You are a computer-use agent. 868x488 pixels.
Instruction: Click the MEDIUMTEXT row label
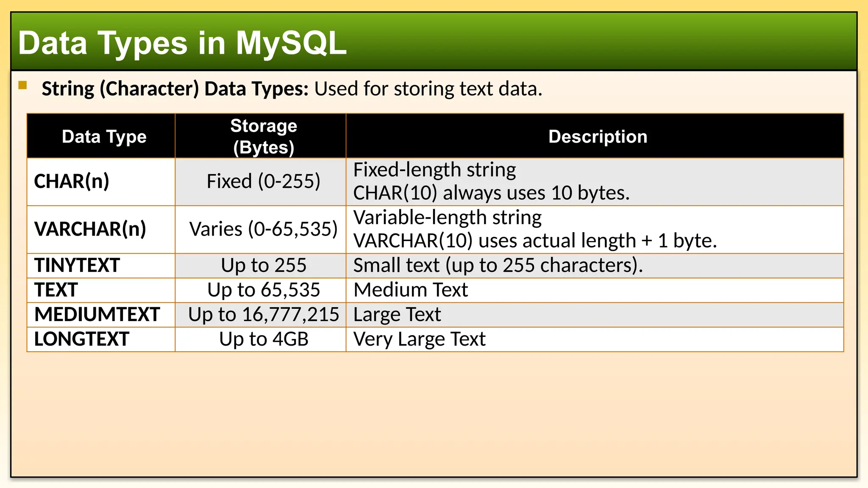coord(97,315)
